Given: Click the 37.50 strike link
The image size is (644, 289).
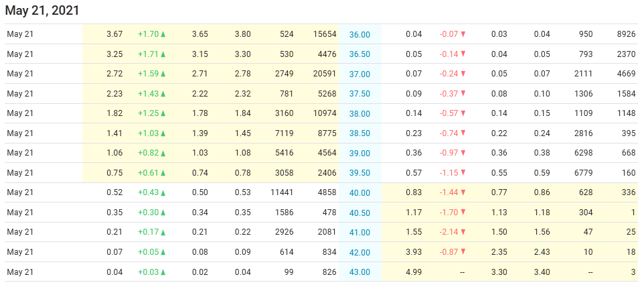Looking at the screenshot, I should coord(359,94).
